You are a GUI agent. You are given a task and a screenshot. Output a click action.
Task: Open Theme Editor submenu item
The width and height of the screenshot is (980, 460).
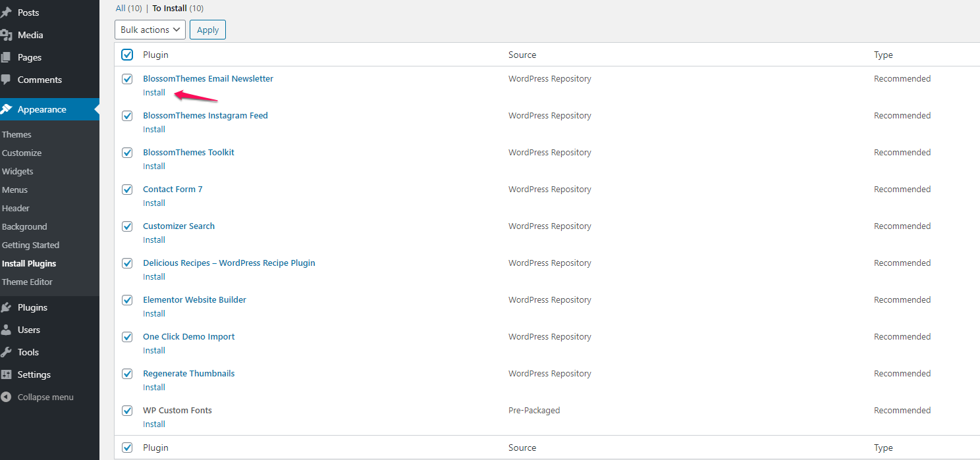27,282
